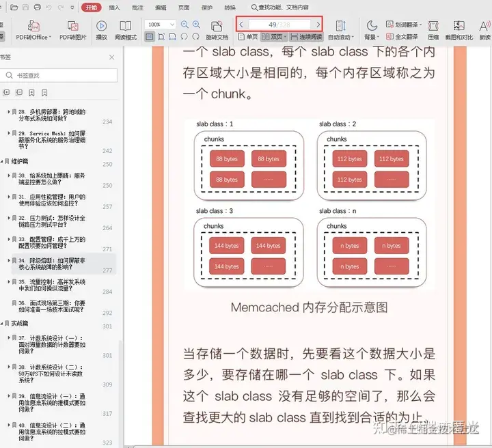The height and width of the screenshot is (448, 492).
Task: Select 单页 single page layout
Action: point(247,37)
